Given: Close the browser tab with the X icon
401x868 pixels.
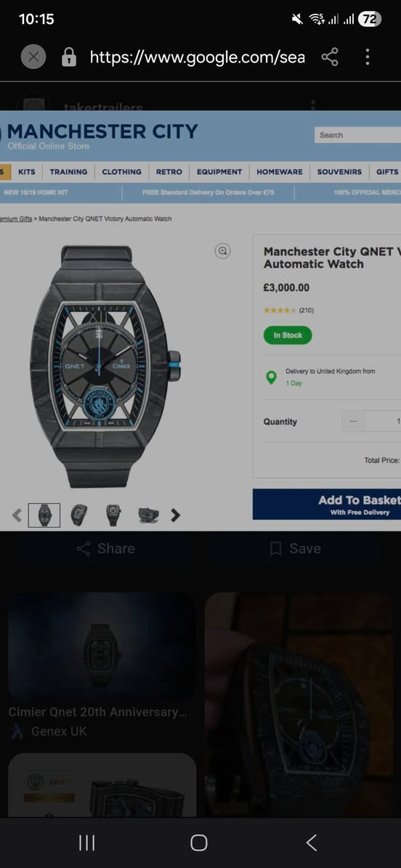Looking at the screenshot, I should [33, 57].
